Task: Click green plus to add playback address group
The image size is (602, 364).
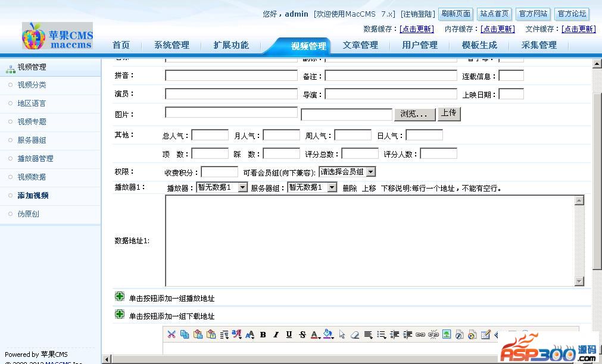Action: pos(120,296)
